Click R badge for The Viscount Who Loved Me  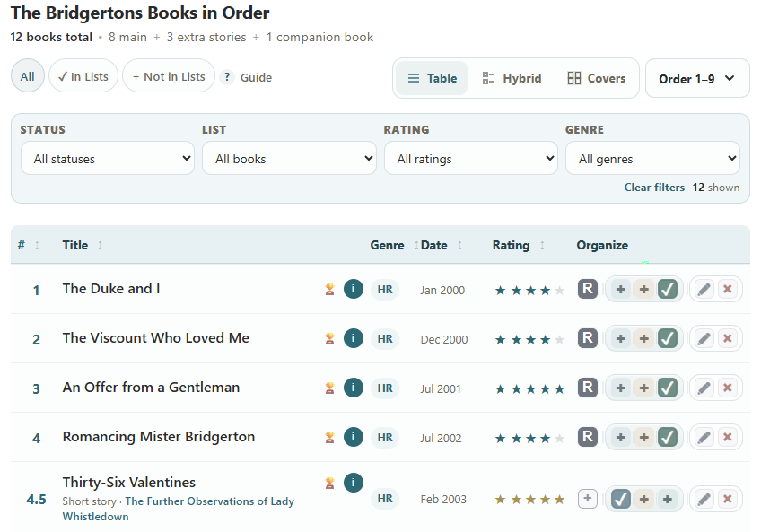click(x=587, y=338)
